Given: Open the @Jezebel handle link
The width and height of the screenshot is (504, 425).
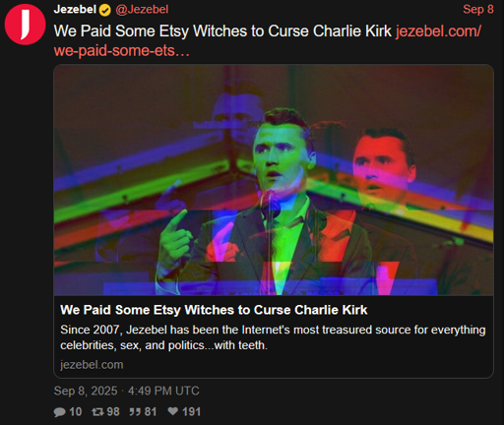Looking at the screenshot, I should pyautogui.click(x=142, y=10).
